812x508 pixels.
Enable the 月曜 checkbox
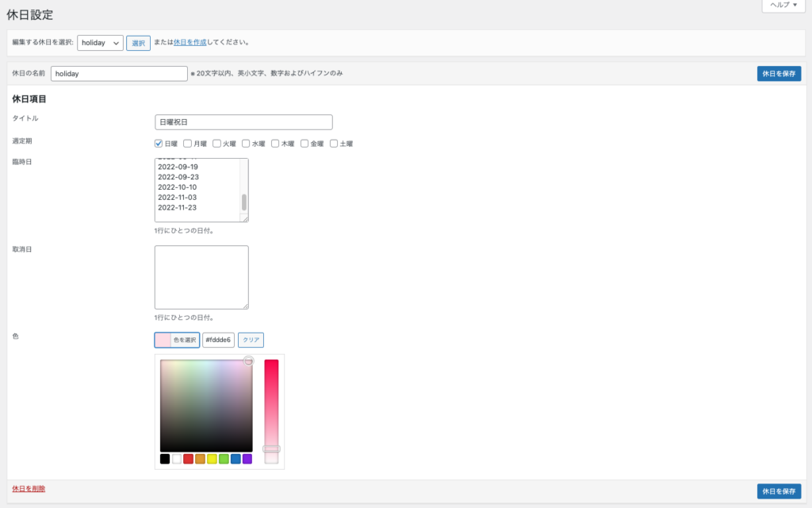[x=188, y=144]
